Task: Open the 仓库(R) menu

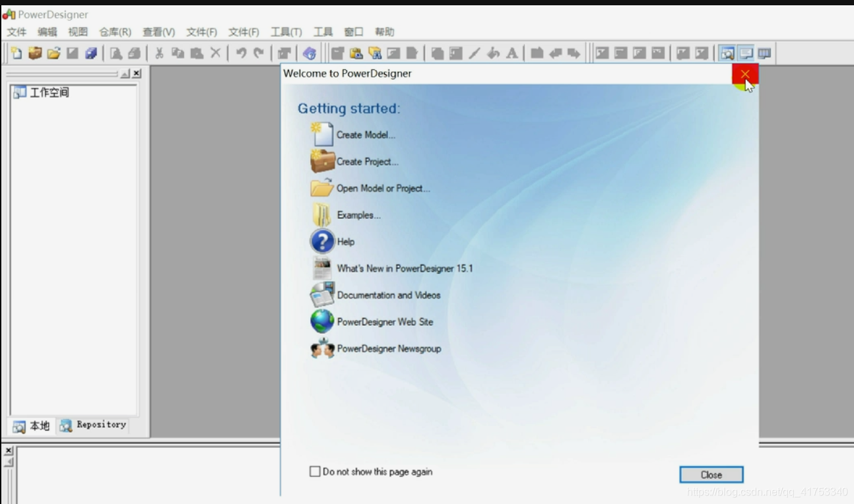Action: click(115, 32)
